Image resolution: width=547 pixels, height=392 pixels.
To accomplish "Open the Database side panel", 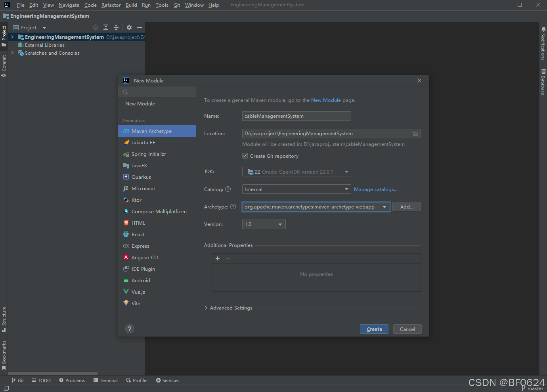I will [x=543, y=82].
